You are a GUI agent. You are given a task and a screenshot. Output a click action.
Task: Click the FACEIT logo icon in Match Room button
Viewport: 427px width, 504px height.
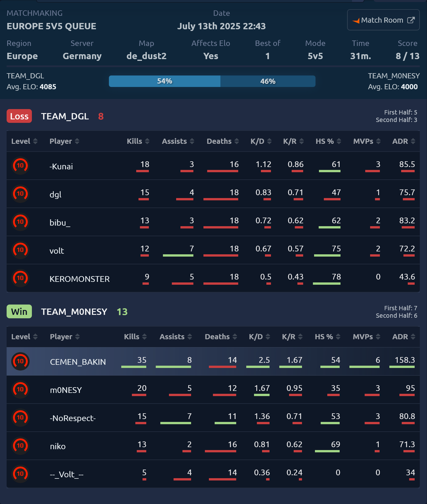356,21
